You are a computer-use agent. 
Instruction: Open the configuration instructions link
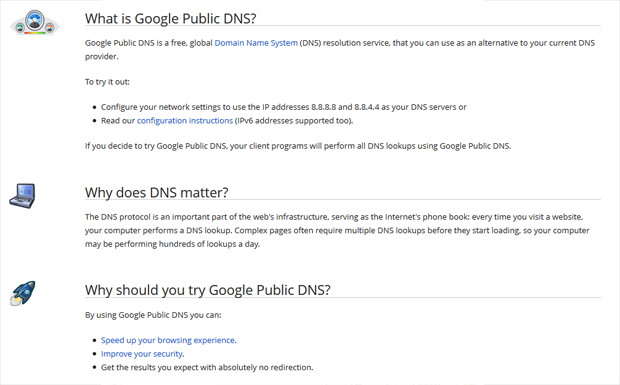[x=185, y=121]
